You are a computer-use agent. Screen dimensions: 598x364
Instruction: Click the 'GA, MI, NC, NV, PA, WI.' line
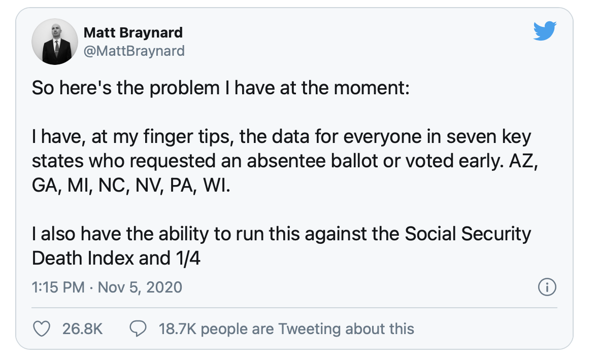[131, 186]
